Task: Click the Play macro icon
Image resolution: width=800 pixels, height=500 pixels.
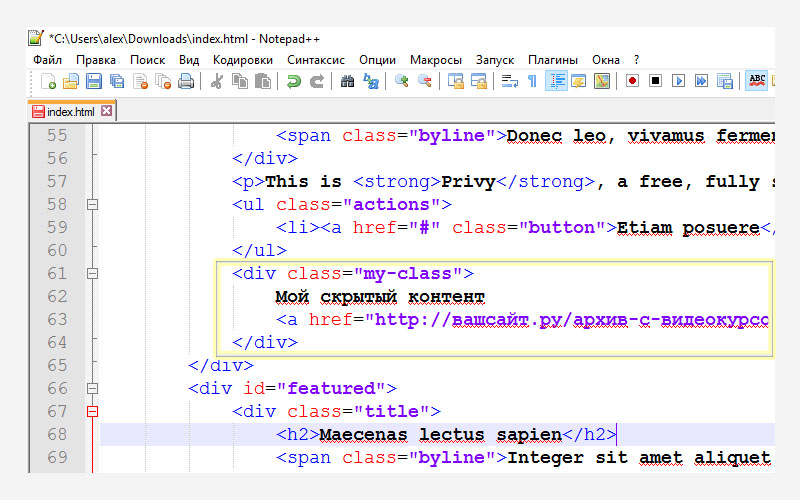Action: pyautogui.click(x=678, y=81)
